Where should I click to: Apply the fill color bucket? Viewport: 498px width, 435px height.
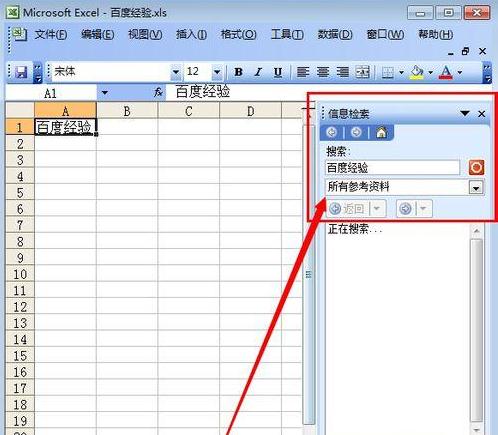pyautogui.click(x=417, y=72)
